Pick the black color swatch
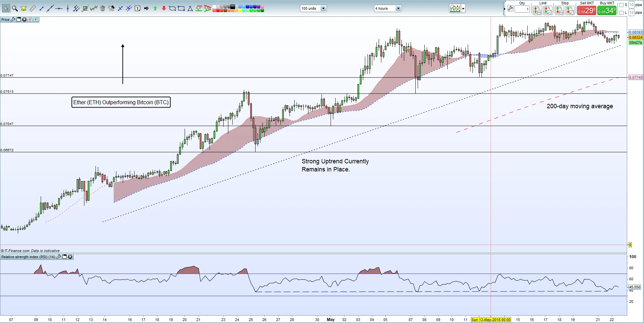 pyautogui.click(x=233, y=7)
